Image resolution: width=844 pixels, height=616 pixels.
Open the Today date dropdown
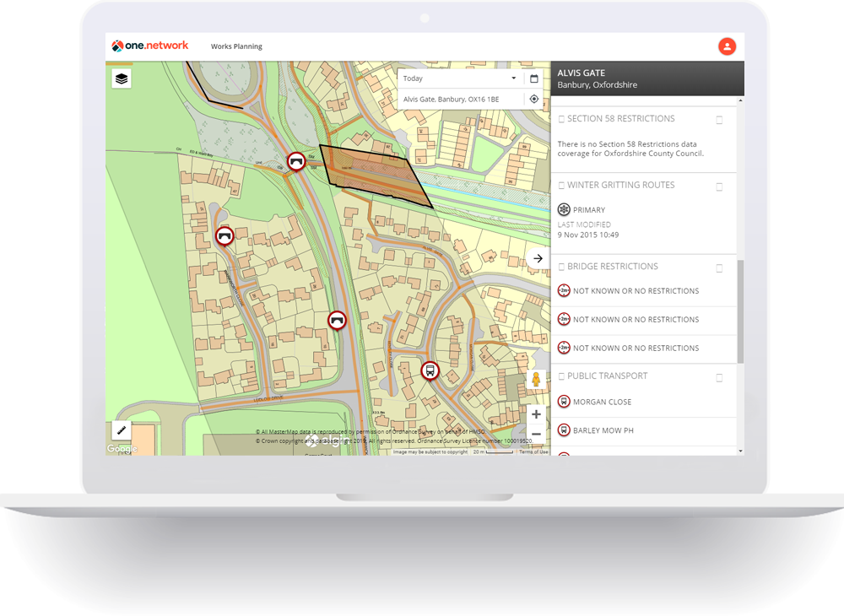point(460,78)
